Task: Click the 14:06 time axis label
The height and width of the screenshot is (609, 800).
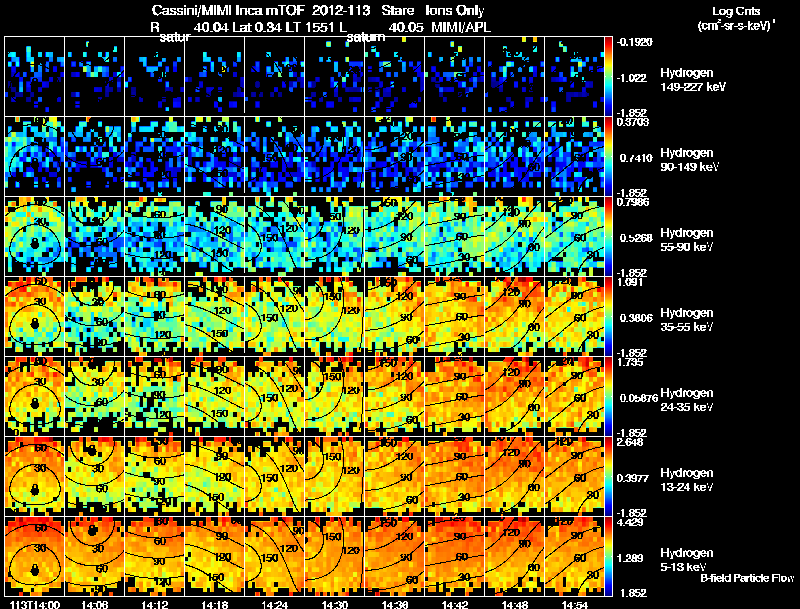Action: [94, 605]
